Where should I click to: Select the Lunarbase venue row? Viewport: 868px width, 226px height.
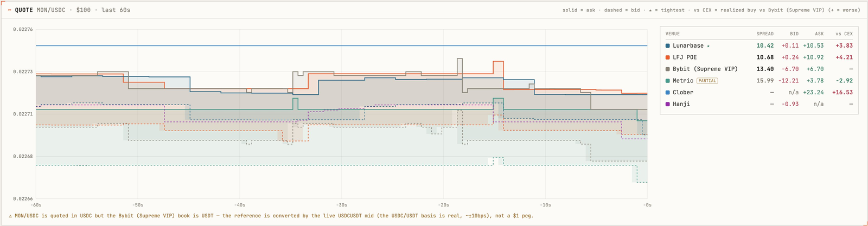[759, 46]
